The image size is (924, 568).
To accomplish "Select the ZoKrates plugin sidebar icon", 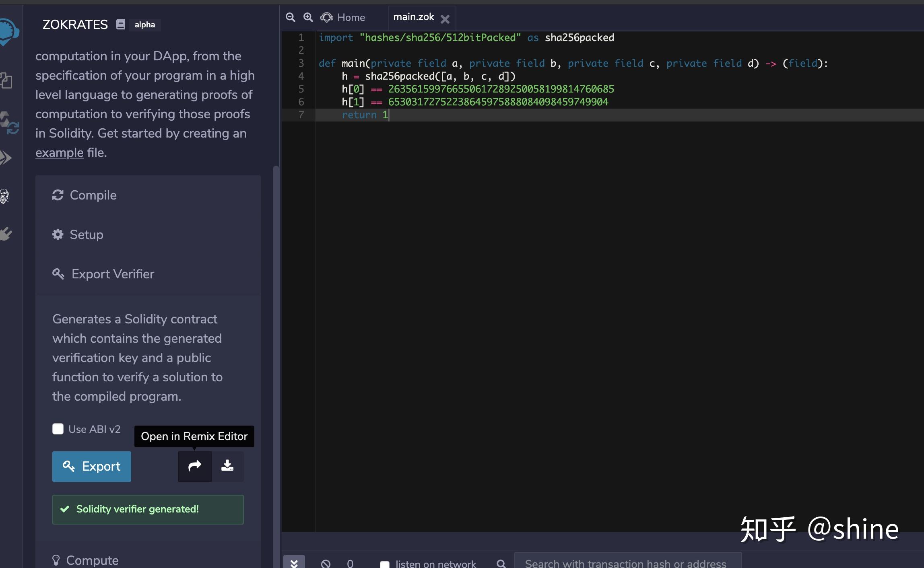I will tap(4, 196).
